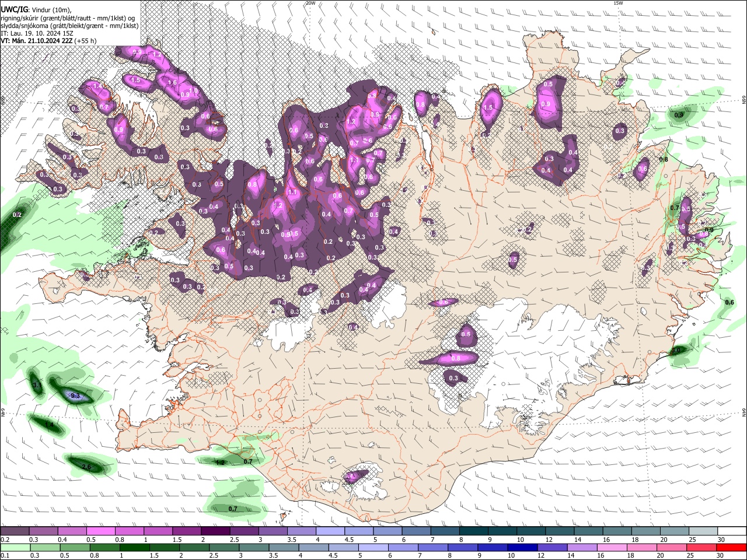
Task: Click the lavender snow swatch between 4 and 4.5
Action: click(330, 531)
